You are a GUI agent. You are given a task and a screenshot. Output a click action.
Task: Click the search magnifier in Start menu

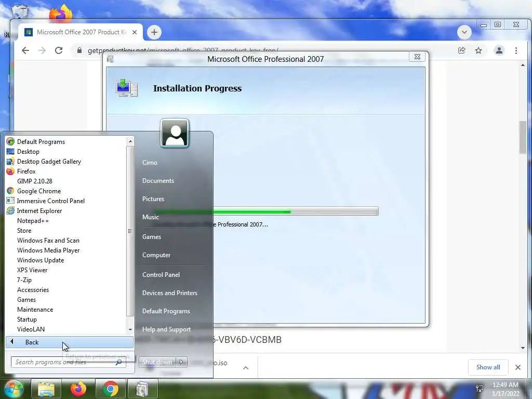118,362
